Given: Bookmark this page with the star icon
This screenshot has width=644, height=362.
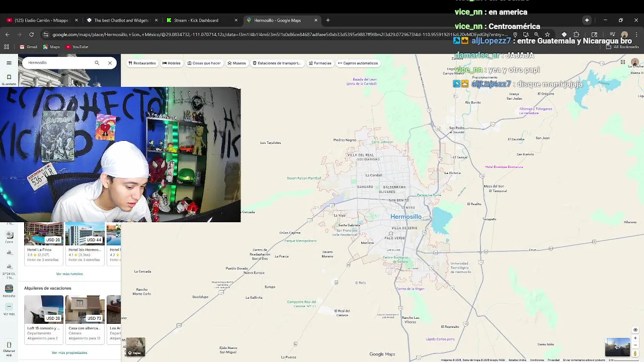Looking at the screenshot, I should pos(547,35).
